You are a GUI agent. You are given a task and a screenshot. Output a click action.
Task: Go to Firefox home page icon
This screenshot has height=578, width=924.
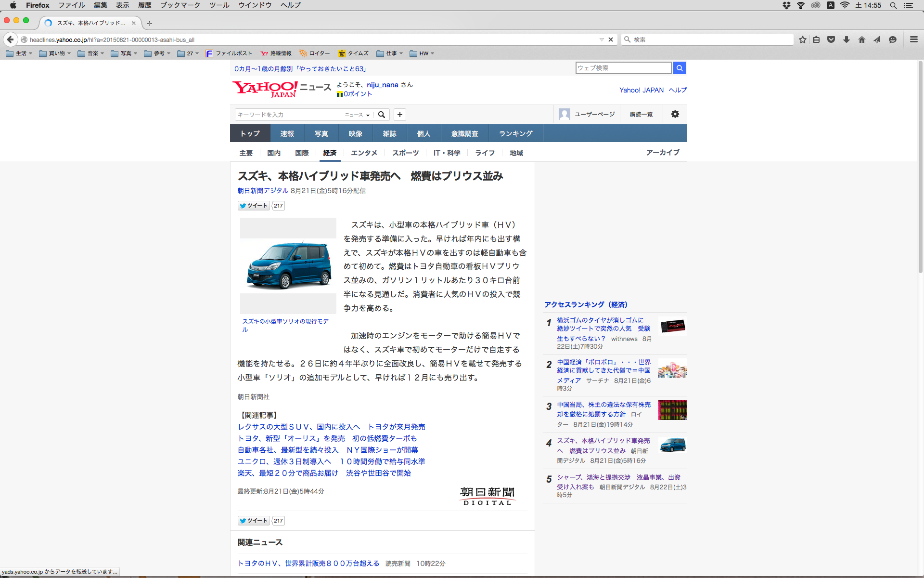pos(861,39)
